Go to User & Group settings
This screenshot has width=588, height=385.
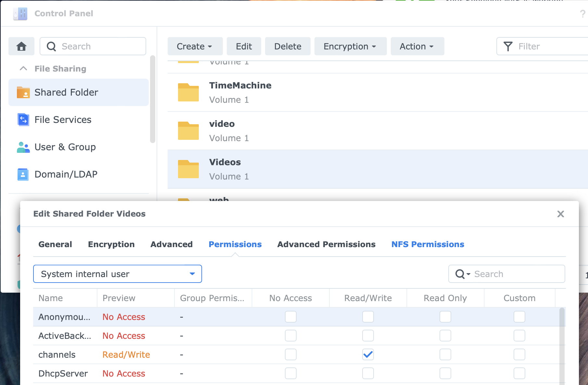pos(65,147)
